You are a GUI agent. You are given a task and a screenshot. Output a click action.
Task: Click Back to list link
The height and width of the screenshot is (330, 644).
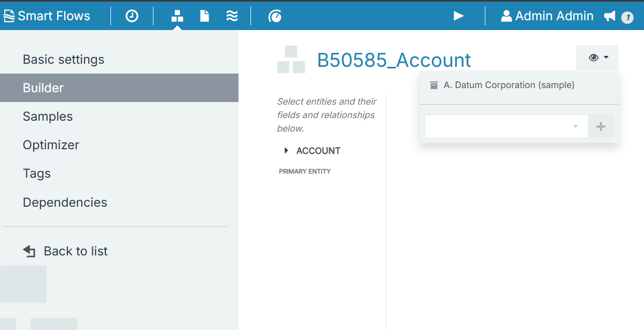tap(65, 251)
